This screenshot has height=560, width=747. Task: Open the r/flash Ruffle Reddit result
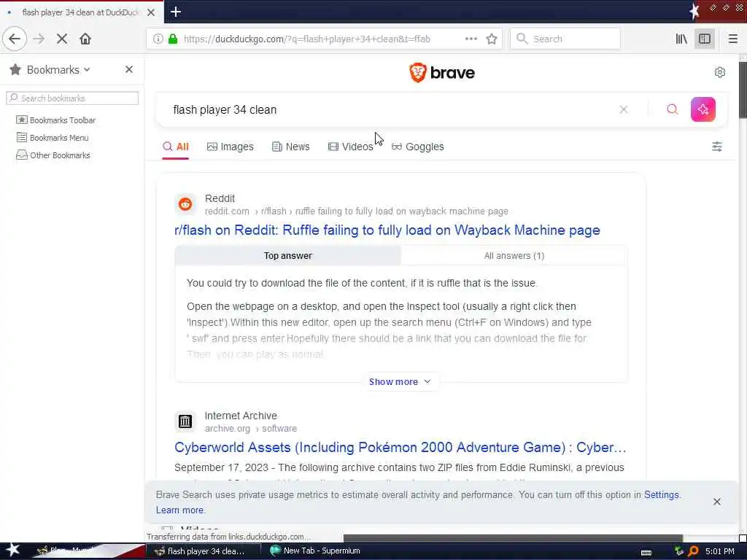(387, 230)
